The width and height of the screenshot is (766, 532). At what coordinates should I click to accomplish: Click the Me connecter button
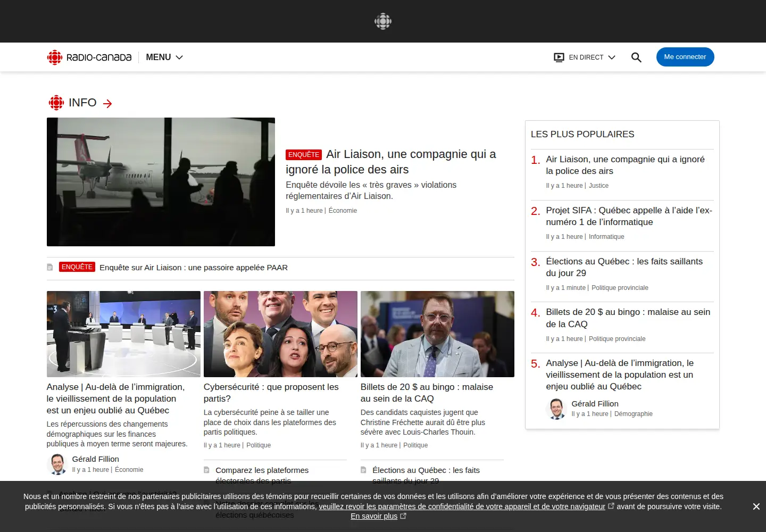685,57
